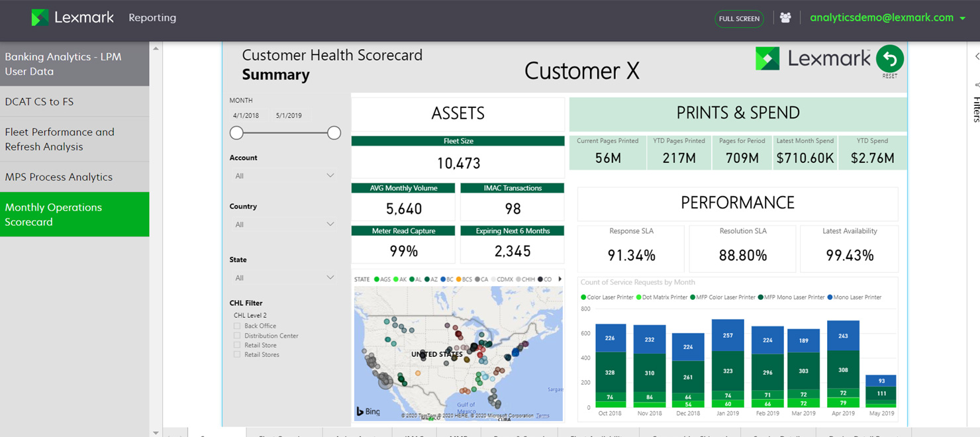Select the Expiring Next 6 Months card
This screenshot has width=980, height=437.
coord(513,244)
